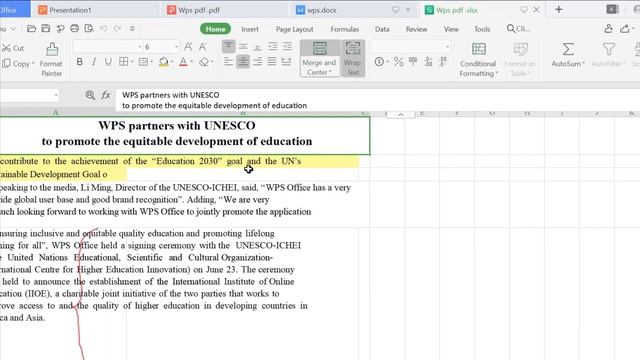This screenshot has width=640, height=360.
Task: Expand the font size dropdown
Action: click(x=176, y=47)
